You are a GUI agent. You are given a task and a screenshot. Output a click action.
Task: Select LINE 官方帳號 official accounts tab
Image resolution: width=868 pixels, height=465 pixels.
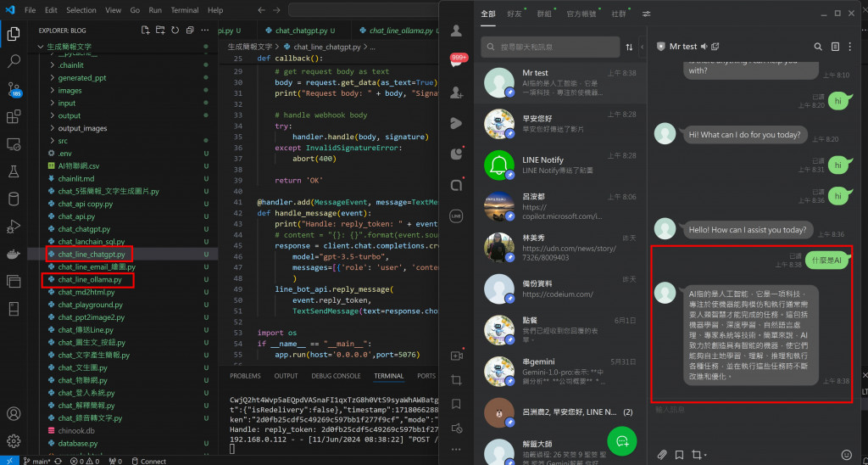pyautogui.click(x=582, y=14)
